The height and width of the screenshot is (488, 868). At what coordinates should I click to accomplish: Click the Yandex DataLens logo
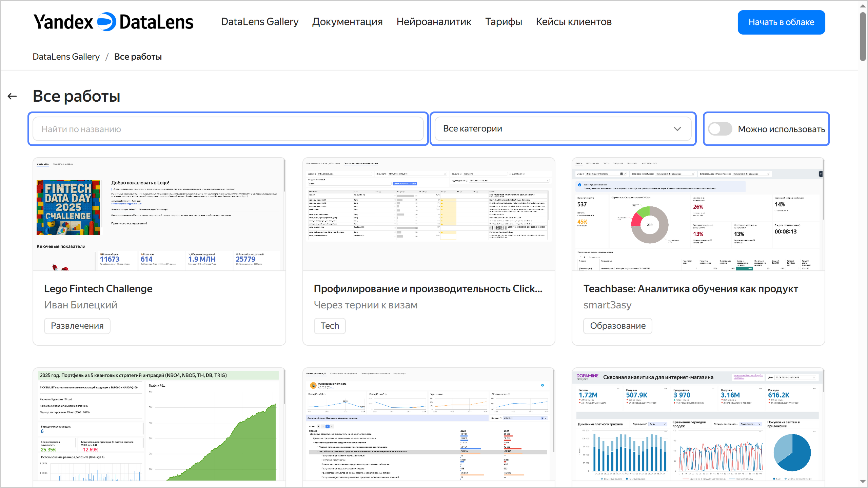[x=113, y=22]
